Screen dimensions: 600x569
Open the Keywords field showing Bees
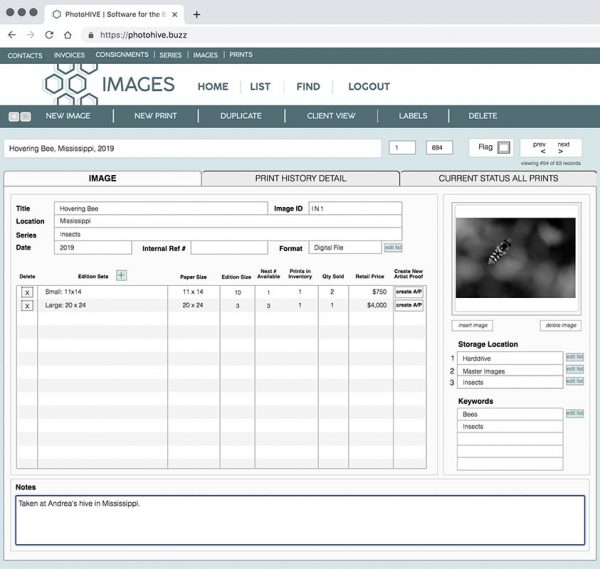pyautogui.click(x=510, y=413)
